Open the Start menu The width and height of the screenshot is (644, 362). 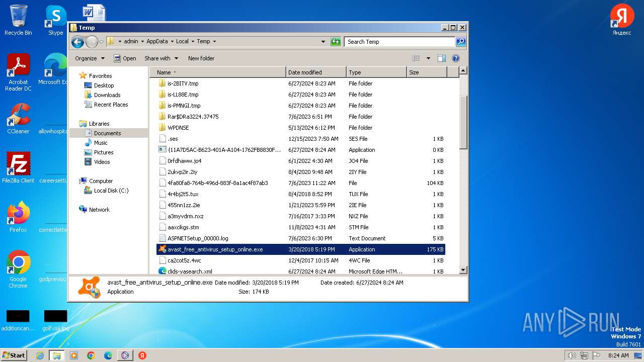(x=14, y=355)
